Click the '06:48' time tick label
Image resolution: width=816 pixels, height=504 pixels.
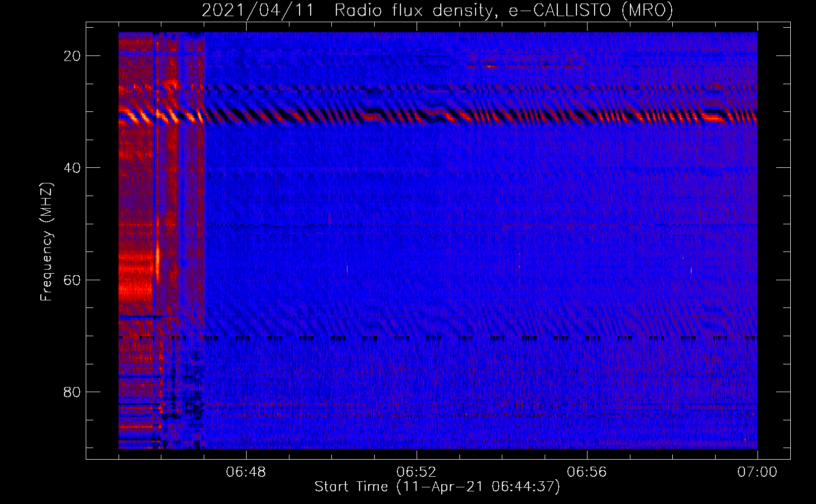[x=246, y=472]
